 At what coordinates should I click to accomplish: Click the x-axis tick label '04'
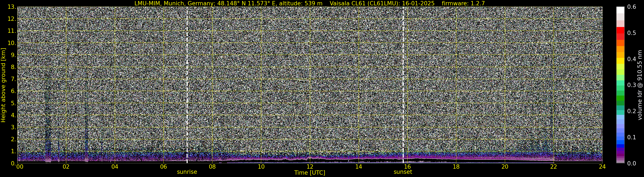(x=115, y=167)
